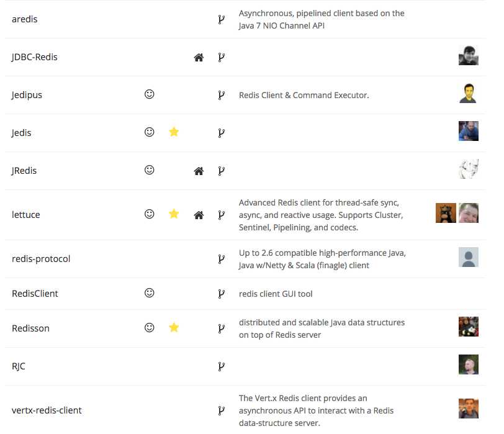
Task: Click the smiley icon in Jedipus row
Action: pos(149,94)
